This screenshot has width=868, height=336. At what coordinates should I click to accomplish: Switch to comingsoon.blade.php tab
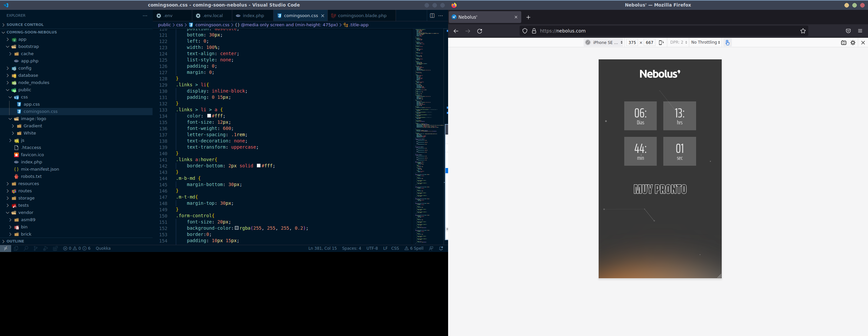coord(362,15)
